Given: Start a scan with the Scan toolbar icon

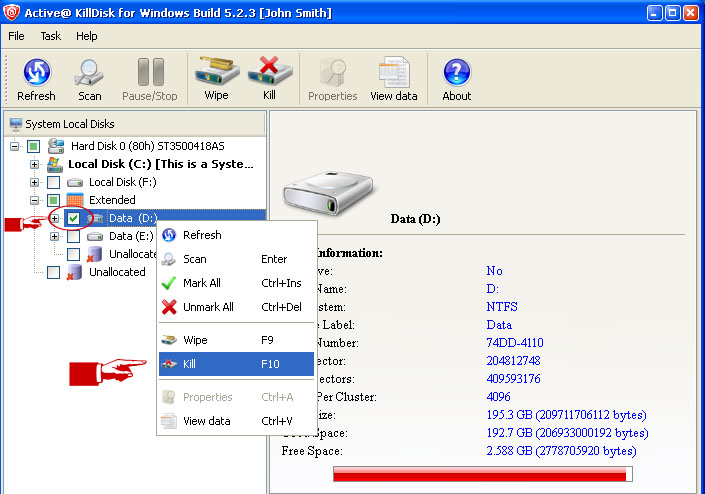Looking at the screenshot, I should pyautogui.click(x=89, y=72).
